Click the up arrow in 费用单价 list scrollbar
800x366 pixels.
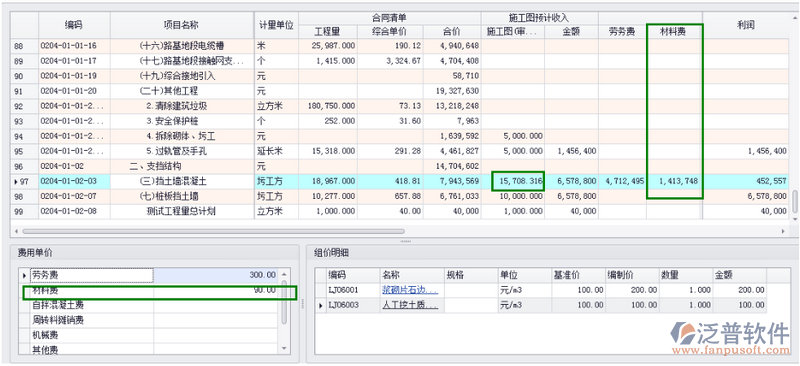click(284, 274)
